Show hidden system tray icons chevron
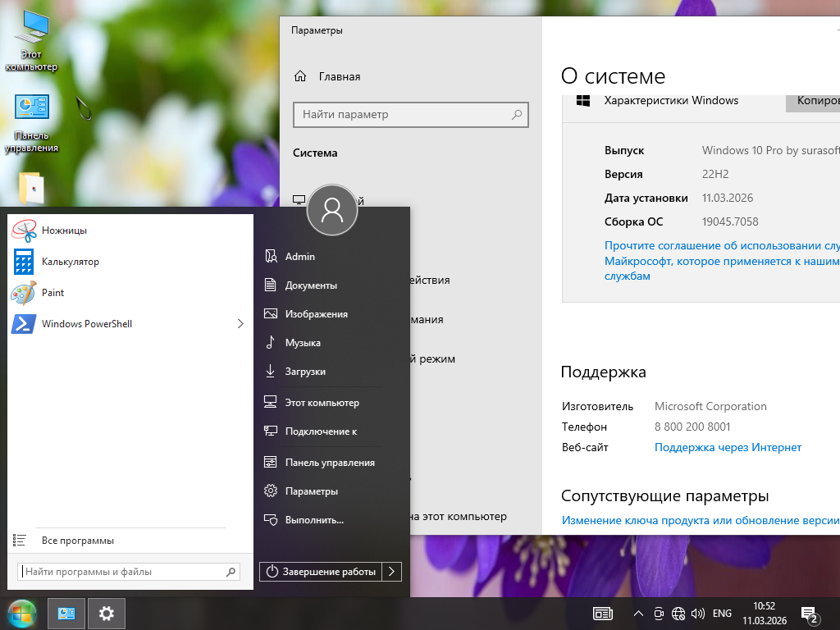The height and width of the screenshot is (630, 840). tap(638, 614)
